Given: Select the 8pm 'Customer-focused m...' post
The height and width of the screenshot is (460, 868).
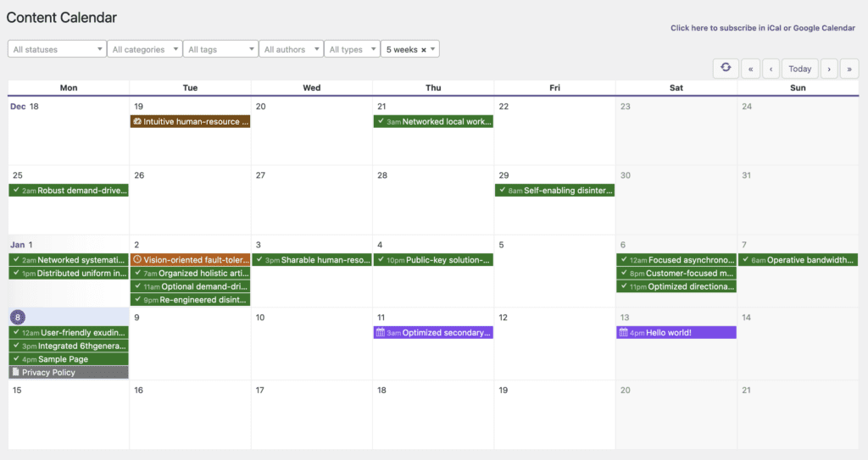Looking at the screenshot, I should point(676,273).
